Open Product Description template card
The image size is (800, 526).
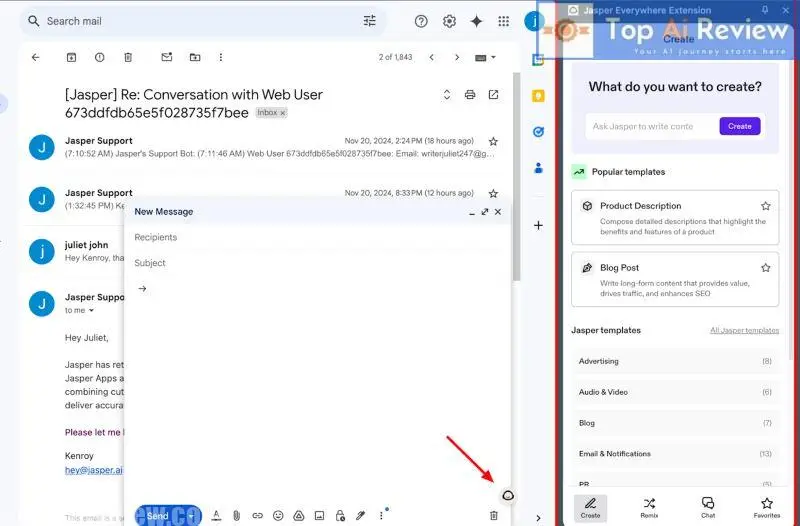[675, 218]
